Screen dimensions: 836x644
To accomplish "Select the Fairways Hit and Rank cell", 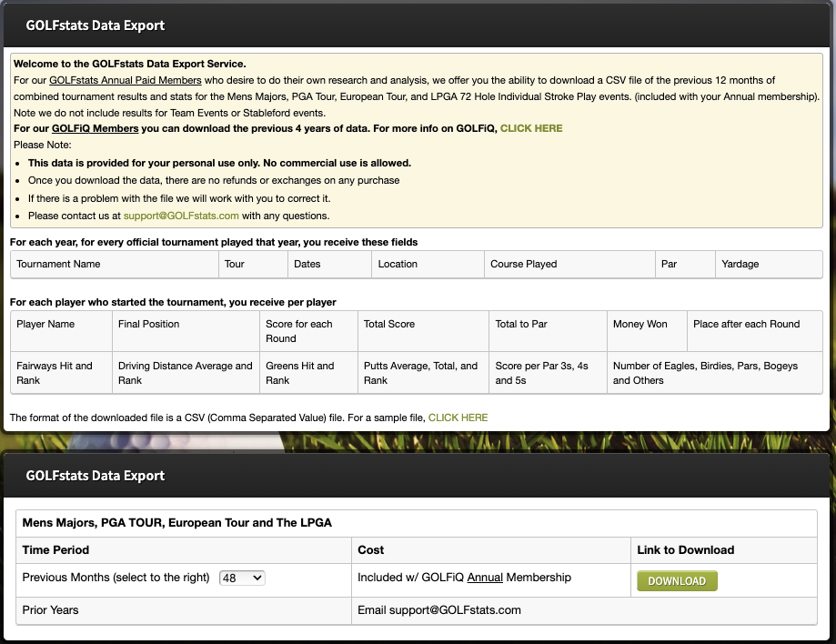I will pos(61,373).
